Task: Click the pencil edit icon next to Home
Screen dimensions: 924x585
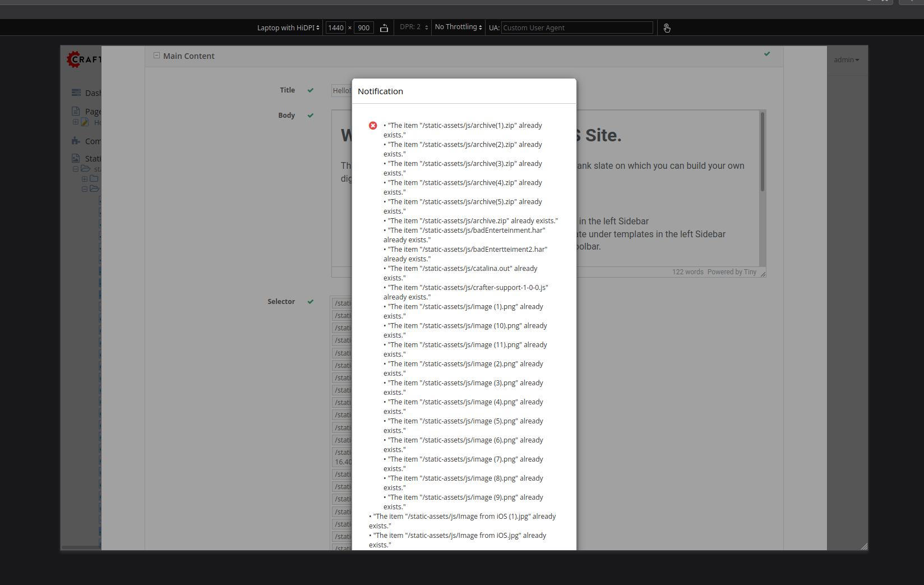Action: coord(85,122)
